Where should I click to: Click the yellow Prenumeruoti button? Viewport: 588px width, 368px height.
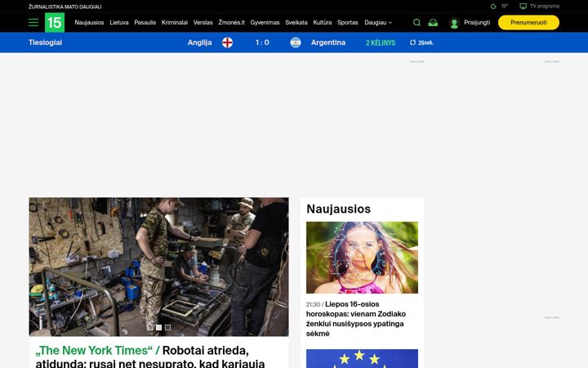(528, 23)
